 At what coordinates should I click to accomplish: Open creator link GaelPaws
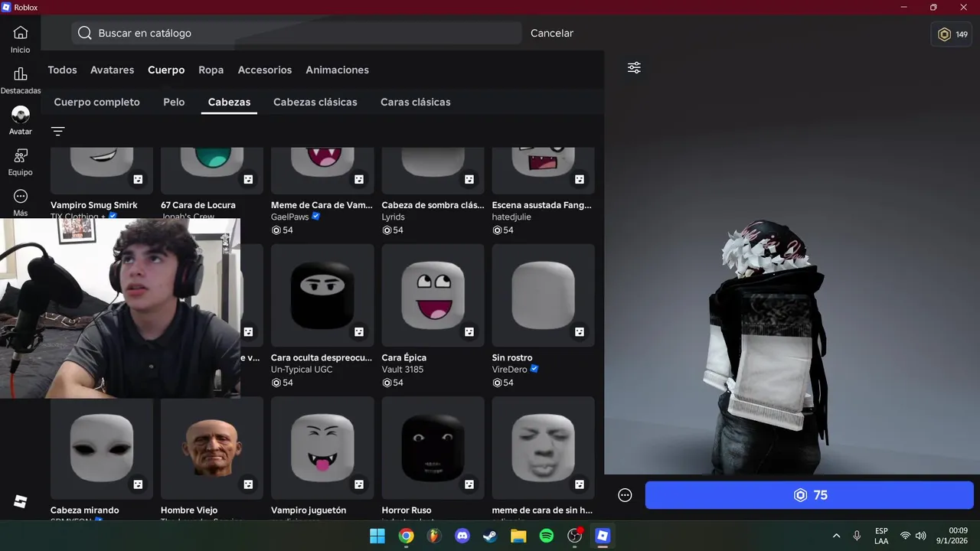pos(290,217)
